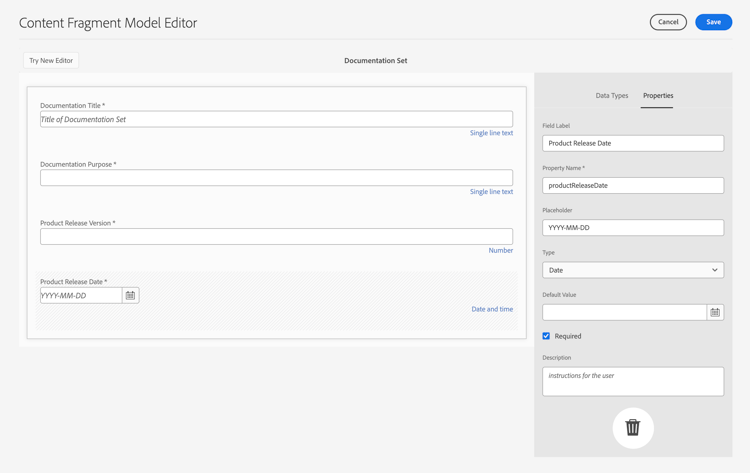Open the Default Value calendar icon

pos(715,312)
